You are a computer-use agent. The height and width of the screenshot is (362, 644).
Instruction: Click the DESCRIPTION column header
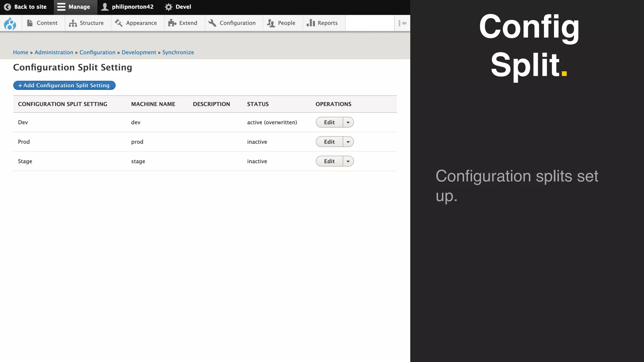[x=212, y=104]
